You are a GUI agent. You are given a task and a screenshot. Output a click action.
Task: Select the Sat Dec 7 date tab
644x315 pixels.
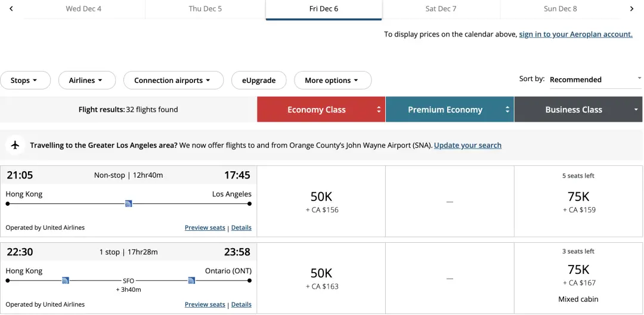(x=441, y=9)
